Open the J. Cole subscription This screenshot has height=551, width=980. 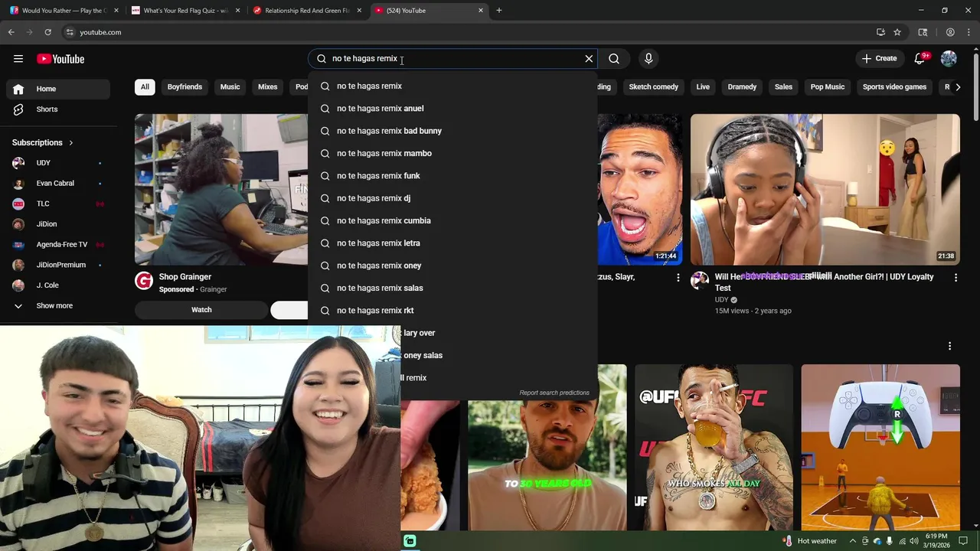point(58,285)
